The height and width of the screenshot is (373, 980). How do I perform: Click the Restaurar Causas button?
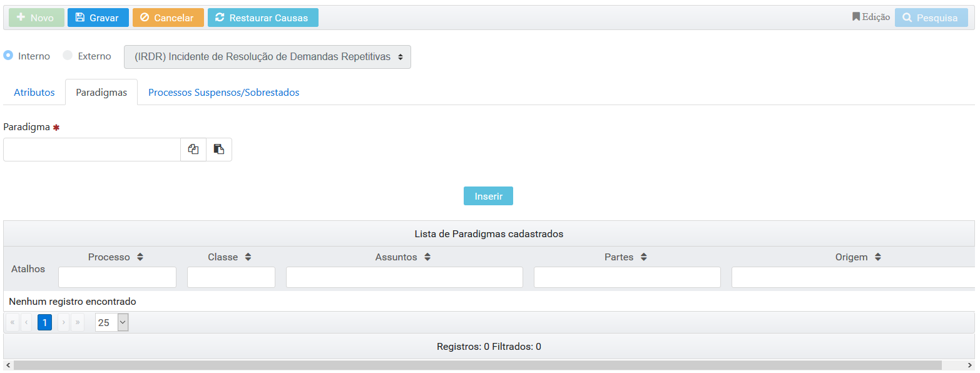263,18
